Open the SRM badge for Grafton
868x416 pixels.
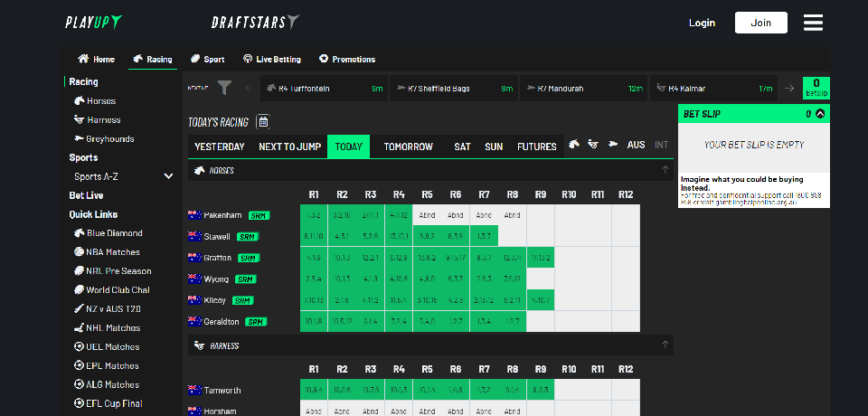(x=249, y=258)
